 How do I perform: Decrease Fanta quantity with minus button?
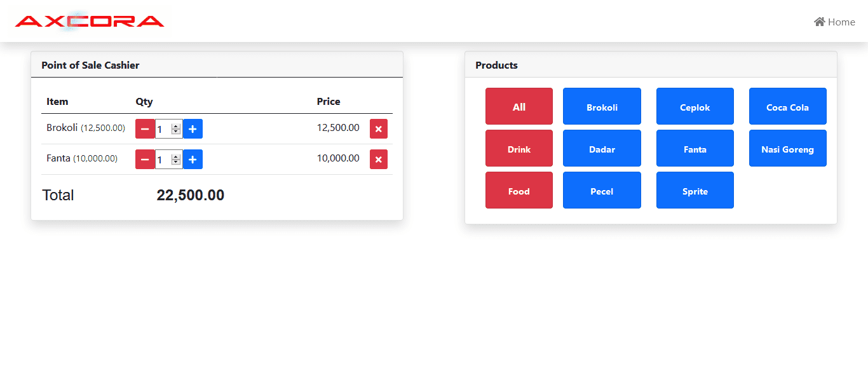click(x=145, y=160)
